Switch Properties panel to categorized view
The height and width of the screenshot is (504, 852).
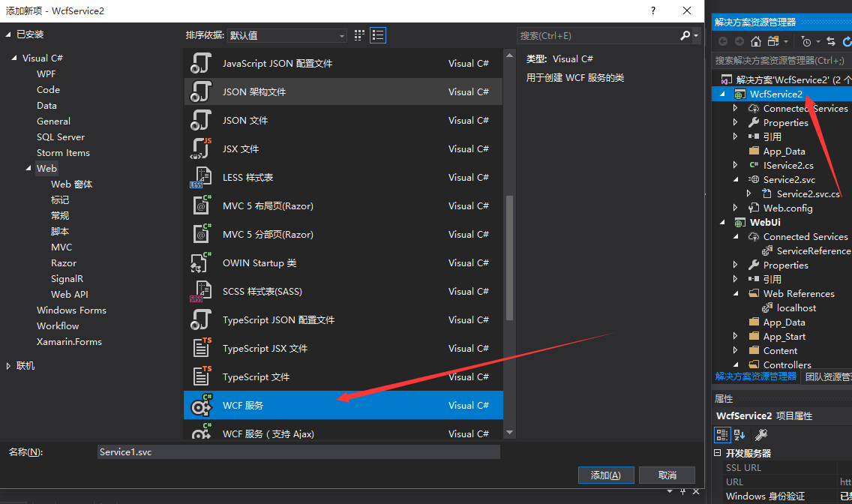pos(722,435)
